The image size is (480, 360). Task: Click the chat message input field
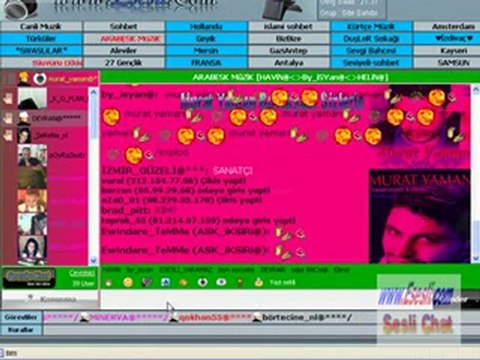(238, 299)
